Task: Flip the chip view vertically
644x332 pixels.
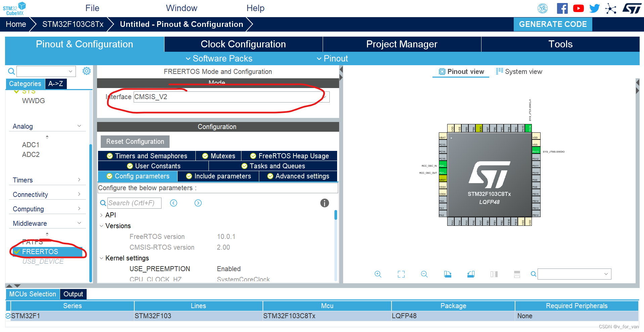Action: pos(517,274)
